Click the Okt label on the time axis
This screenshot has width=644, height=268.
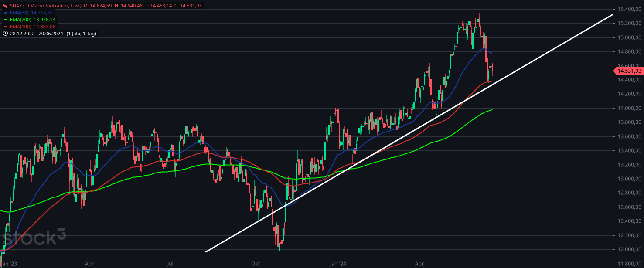tap(255, 264)
